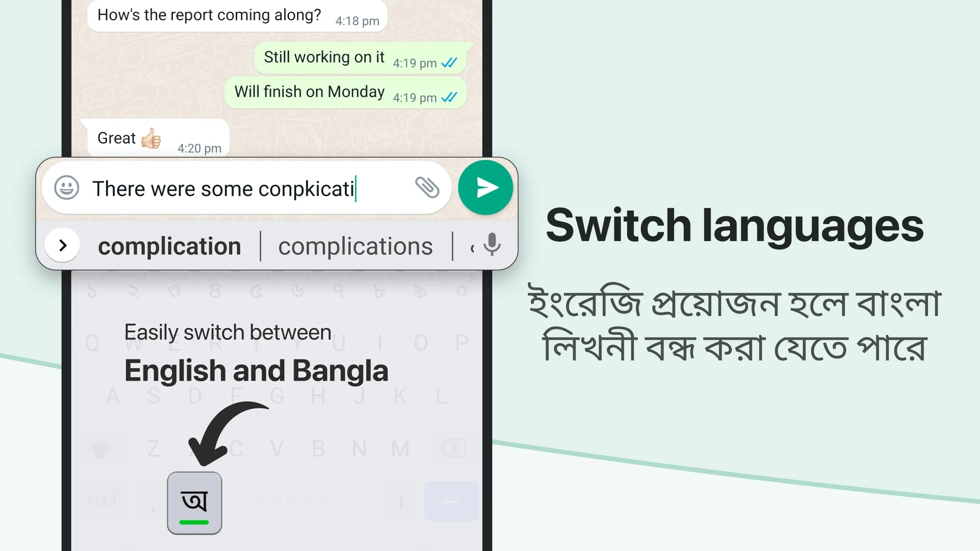Tap the attachment paperclip icon
This screenshot has width=980, height=551.
(426, 187)
